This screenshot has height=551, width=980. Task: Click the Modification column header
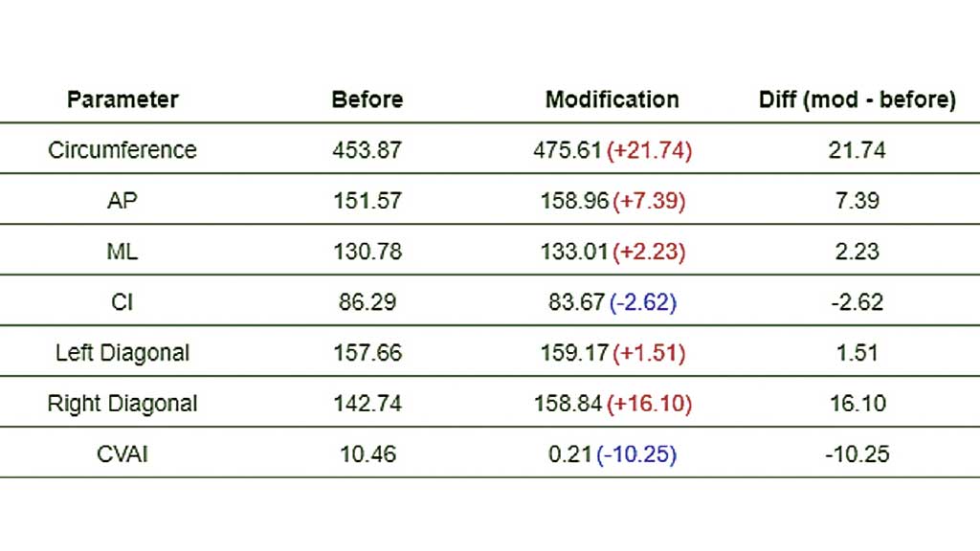(x=612, y=99)
